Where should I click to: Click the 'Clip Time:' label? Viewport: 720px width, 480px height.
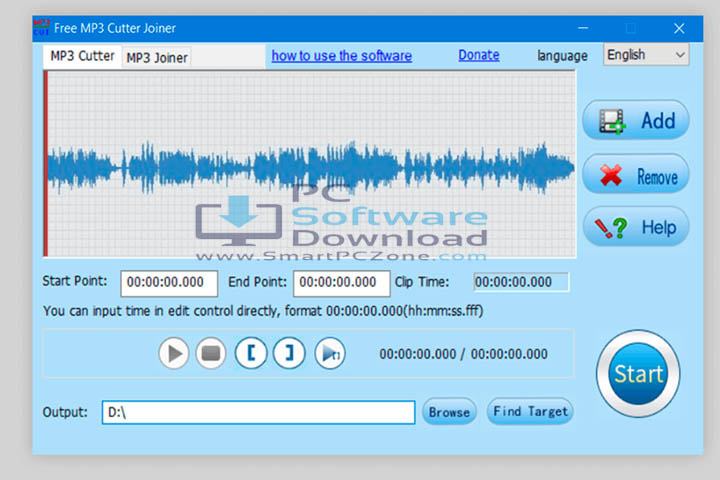click(422, 282)
